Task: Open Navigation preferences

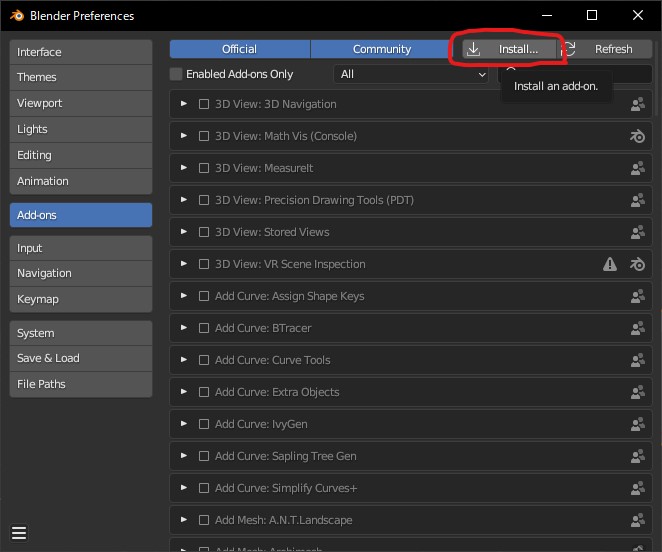Action: [x=81, y=274]
